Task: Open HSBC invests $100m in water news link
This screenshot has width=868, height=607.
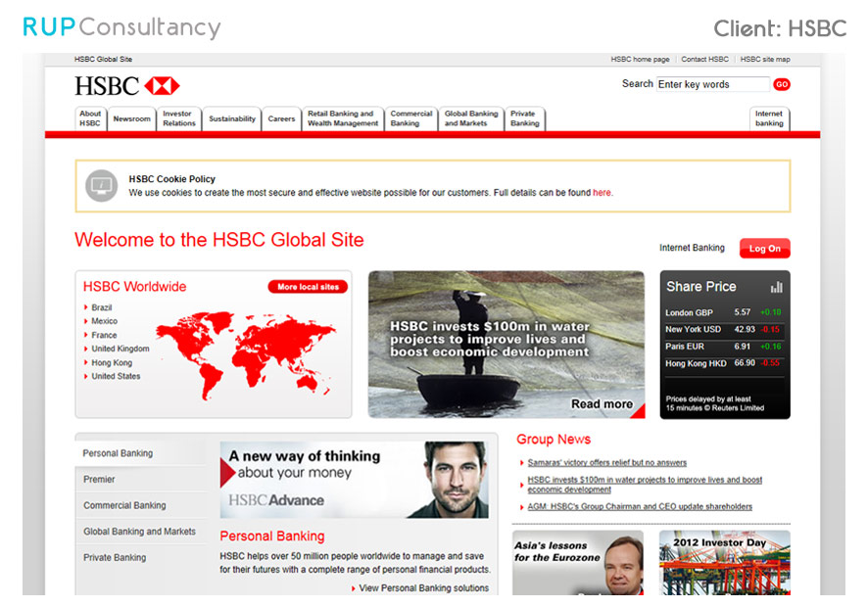Action: coord(645,485)
